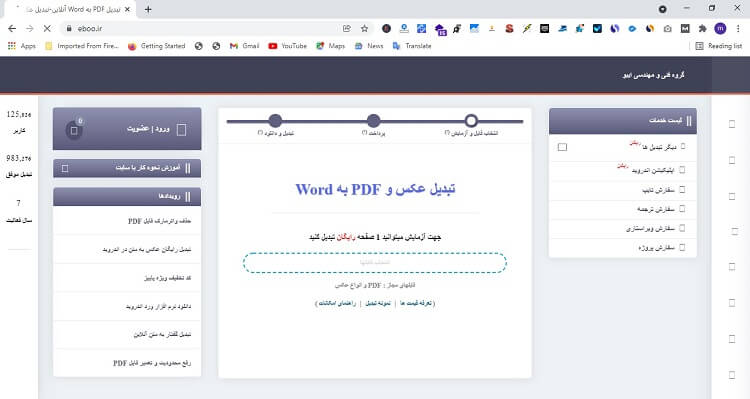Click the dashed file selection drop area
This screenshot has width=750, height=399.
[x=375, y=263]
